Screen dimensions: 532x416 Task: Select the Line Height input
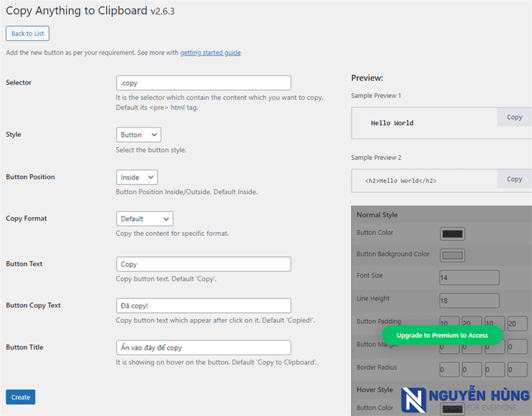pos(469,301)
